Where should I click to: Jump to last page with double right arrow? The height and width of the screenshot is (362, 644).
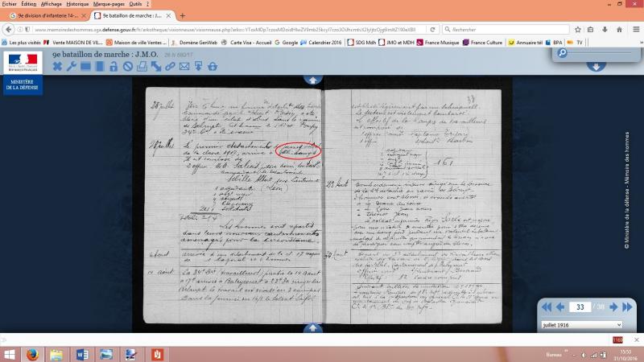tap(627, 307)
